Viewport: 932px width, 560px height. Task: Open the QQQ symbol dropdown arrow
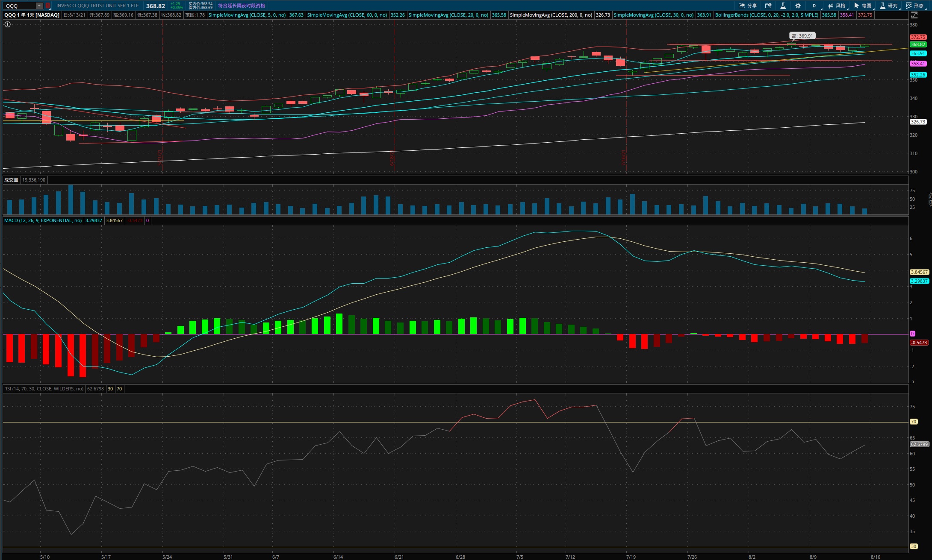39,6
